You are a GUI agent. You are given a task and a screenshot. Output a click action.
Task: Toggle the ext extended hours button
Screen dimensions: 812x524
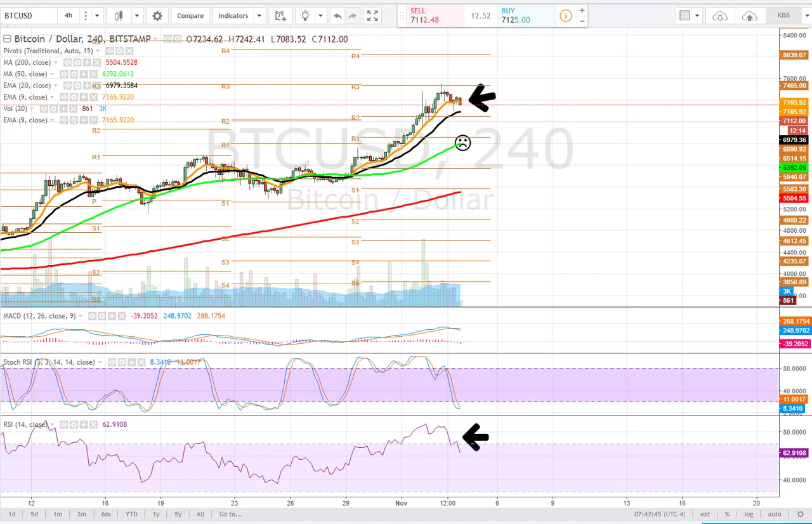click(705, 514)
